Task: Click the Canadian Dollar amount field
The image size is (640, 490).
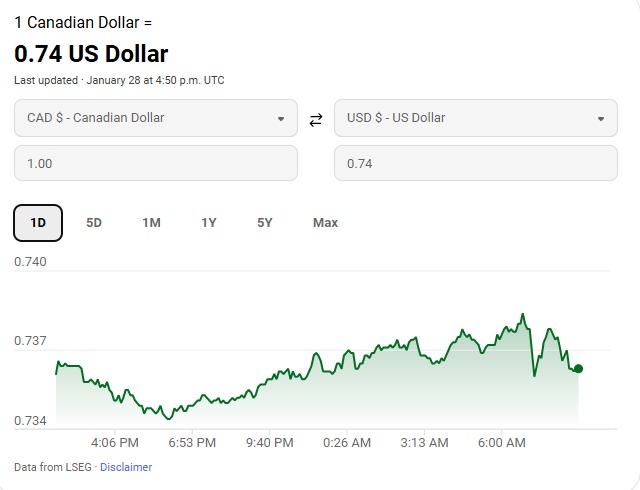Action: pyautogui.click(x=155, y=163)
